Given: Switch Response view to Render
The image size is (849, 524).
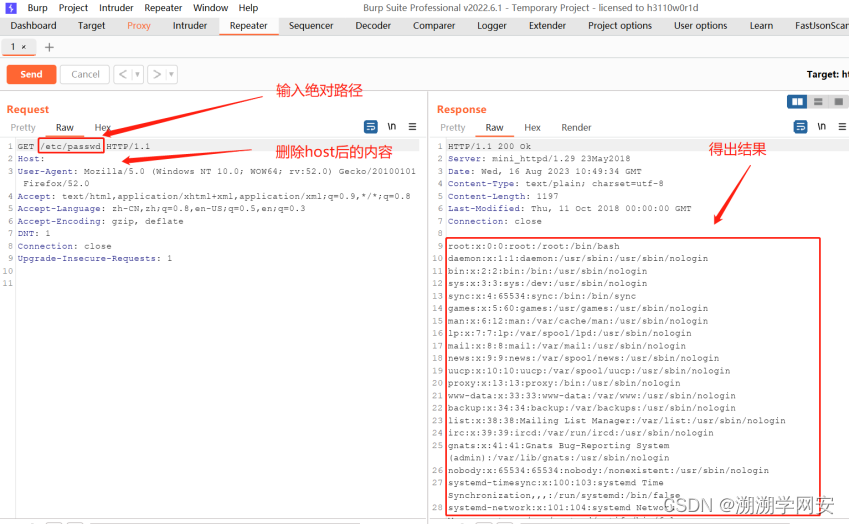Looking at the screenshot, I should (x=576, y=128).
